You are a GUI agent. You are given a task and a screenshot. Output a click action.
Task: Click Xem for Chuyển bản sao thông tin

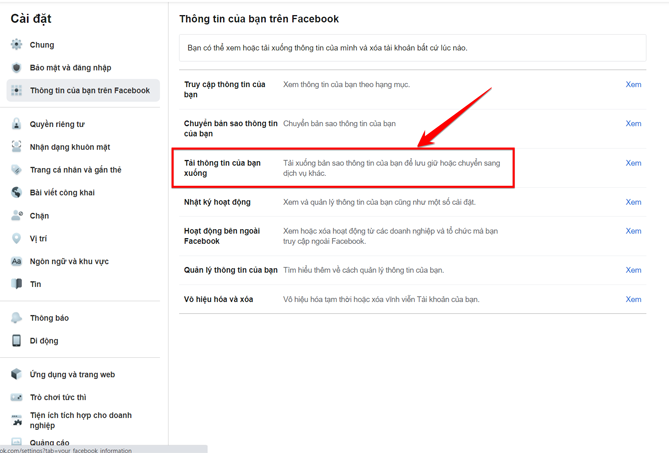pos(633,123)
